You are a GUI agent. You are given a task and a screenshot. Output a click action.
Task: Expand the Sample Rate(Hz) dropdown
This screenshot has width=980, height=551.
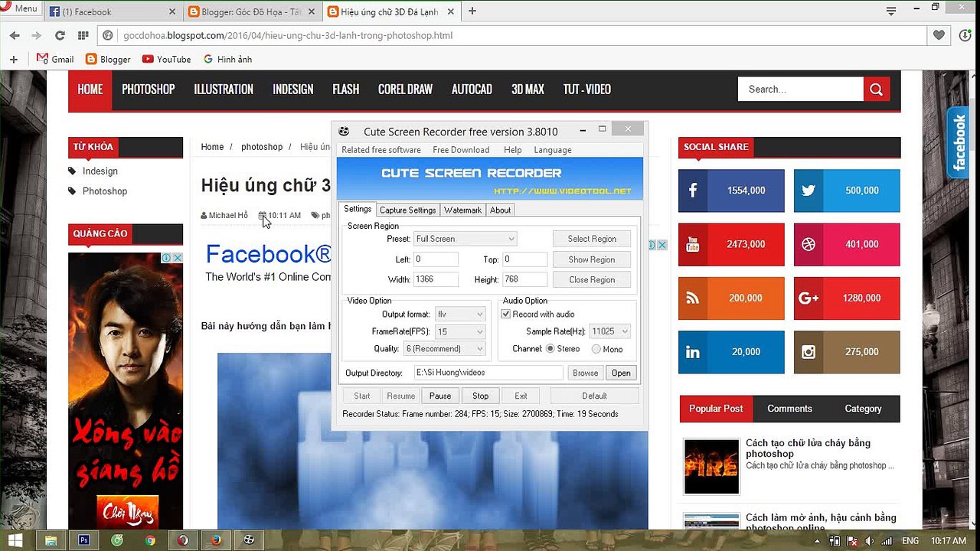[609, 331]
